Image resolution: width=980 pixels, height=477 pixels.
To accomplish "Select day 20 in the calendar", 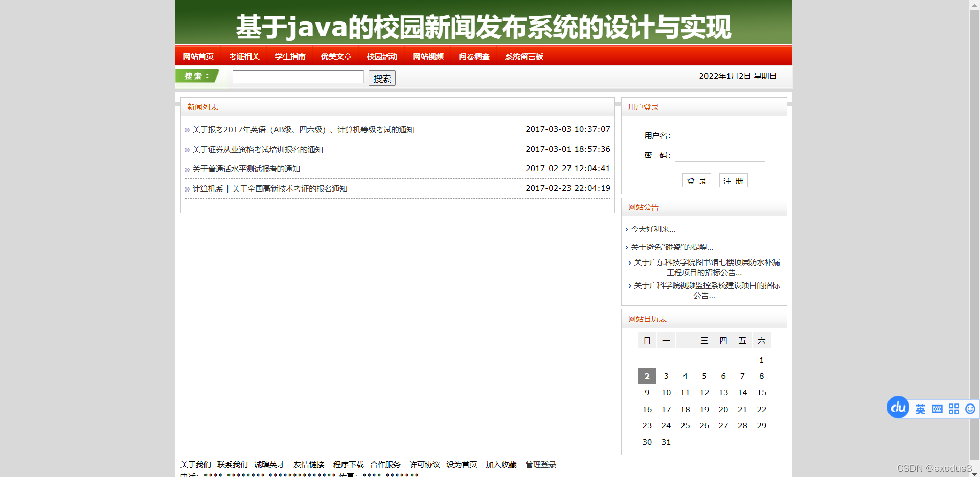I will (723, 410).
